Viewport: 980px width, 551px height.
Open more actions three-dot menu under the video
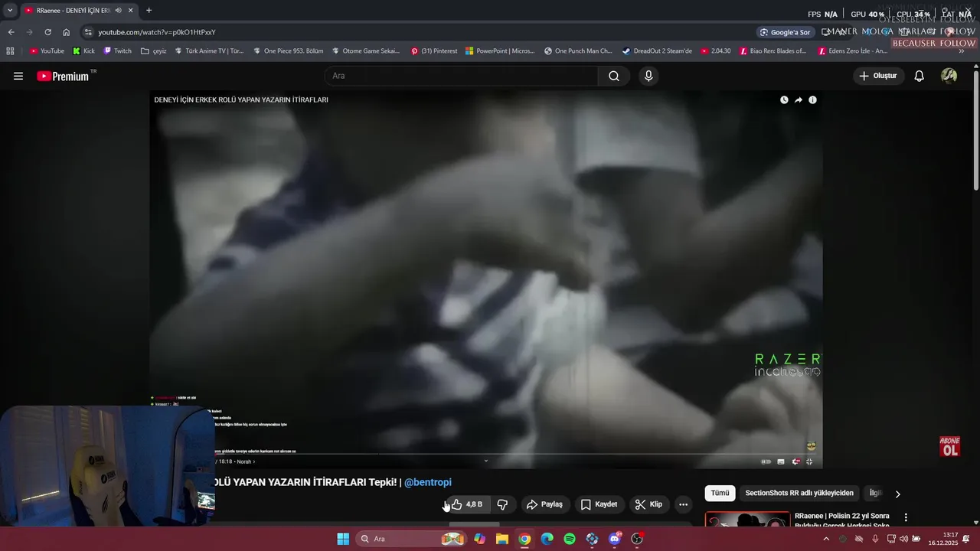pyautogui.click(x=683, y=504)
